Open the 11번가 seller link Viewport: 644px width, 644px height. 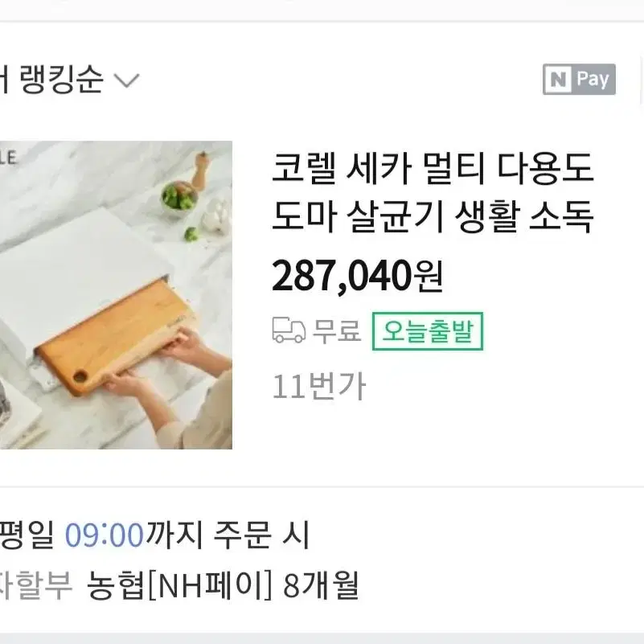(318, 387)
